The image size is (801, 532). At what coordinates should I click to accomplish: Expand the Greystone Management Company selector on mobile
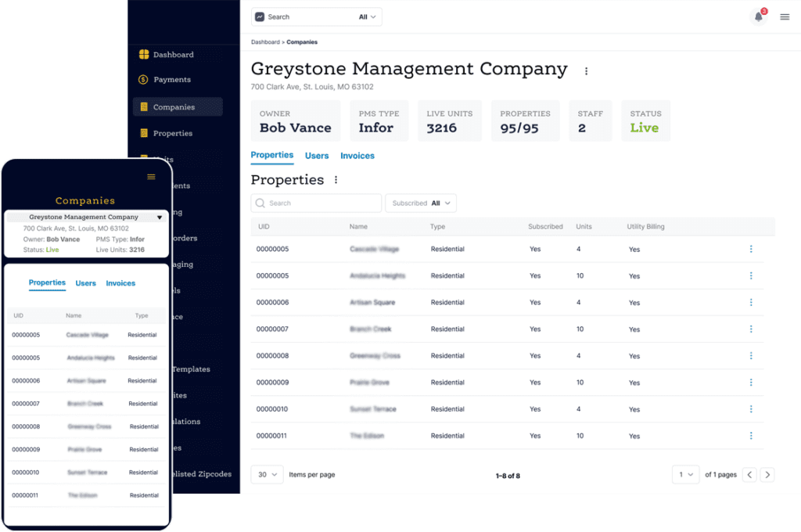click(160, 217)
